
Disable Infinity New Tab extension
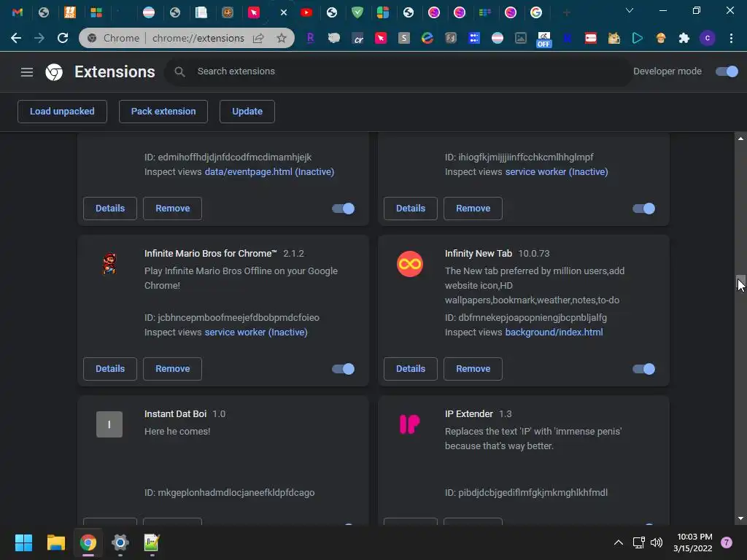(643, 369)
